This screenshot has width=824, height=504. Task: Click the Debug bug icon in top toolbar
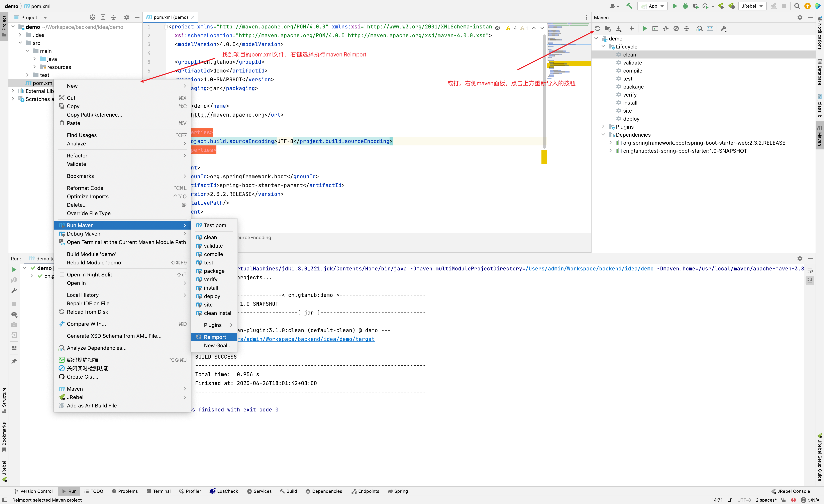point(685,6)
